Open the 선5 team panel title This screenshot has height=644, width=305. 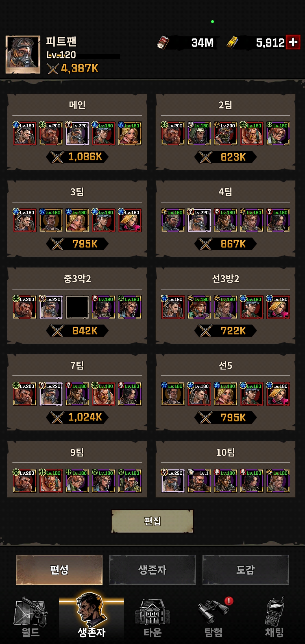[225, 365]
